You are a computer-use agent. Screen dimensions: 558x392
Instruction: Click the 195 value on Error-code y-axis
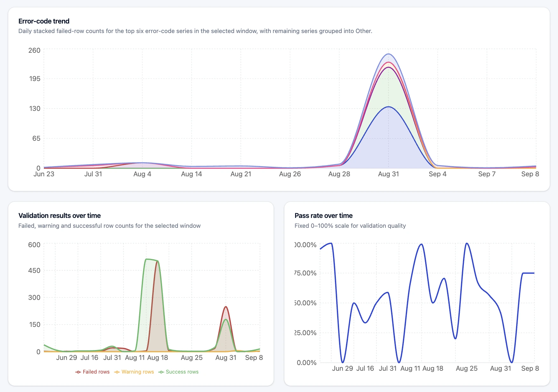[35, 78]
